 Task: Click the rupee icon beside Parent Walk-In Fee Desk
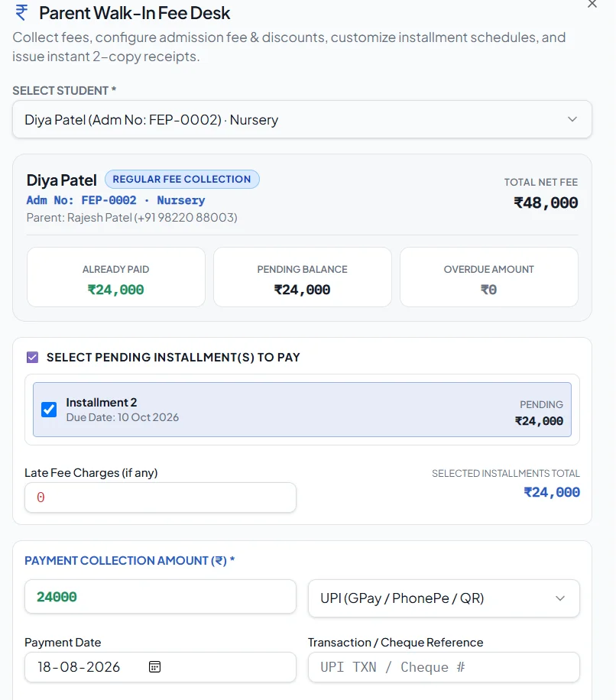point(21,12)
